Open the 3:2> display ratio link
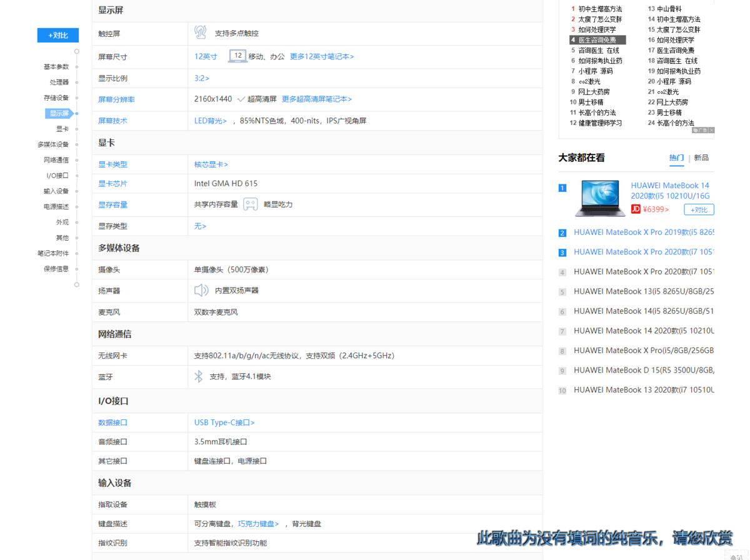750x560 pixels. (202, 78)
